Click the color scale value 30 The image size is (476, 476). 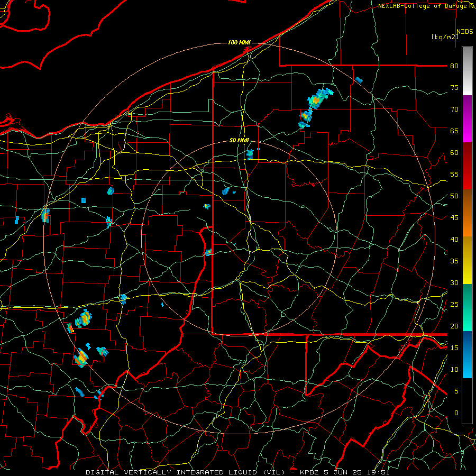[454, 283]
